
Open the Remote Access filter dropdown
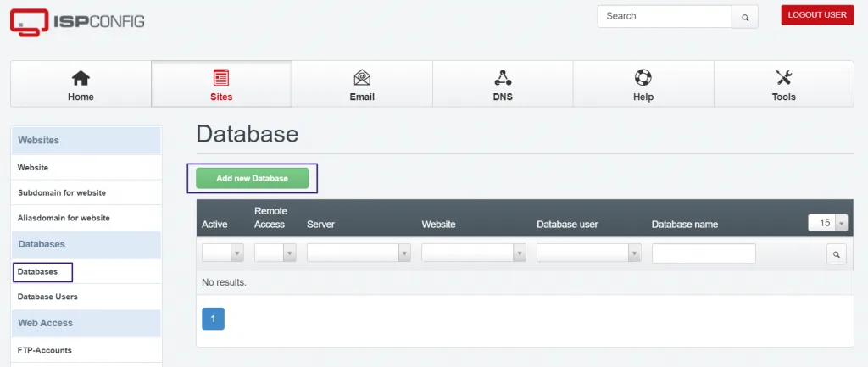275,253
